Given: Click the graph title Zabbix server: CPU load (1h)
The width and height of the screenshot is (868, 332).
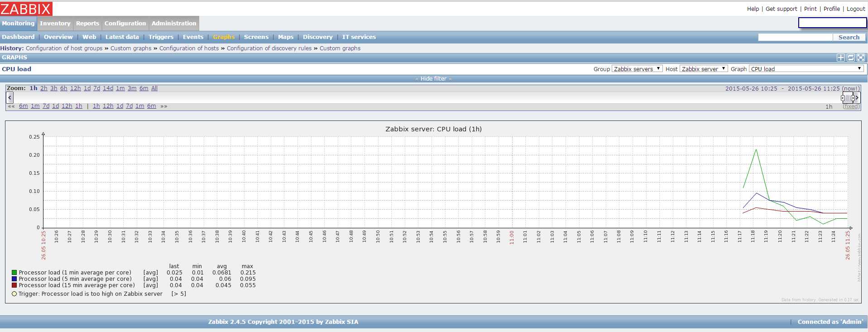Looking at the screenshot, I should tap(433, 129).
